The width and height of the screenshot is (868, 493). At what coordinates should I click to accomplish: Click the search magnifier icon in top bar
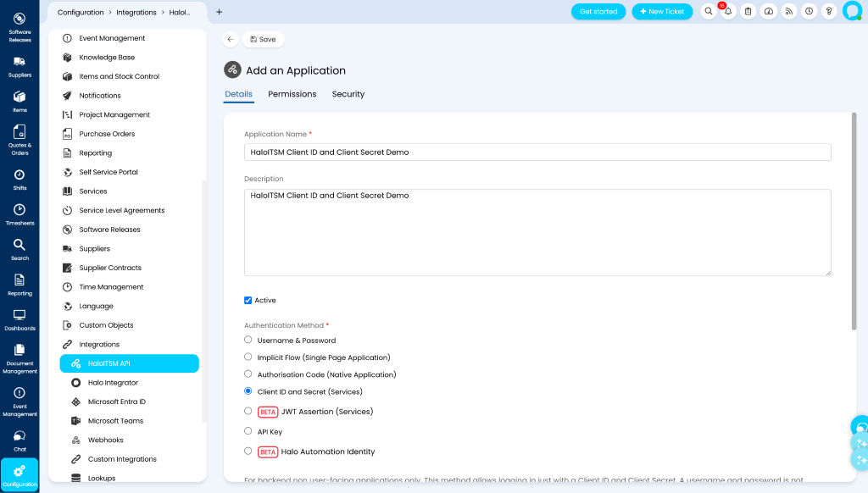point(709,12)
